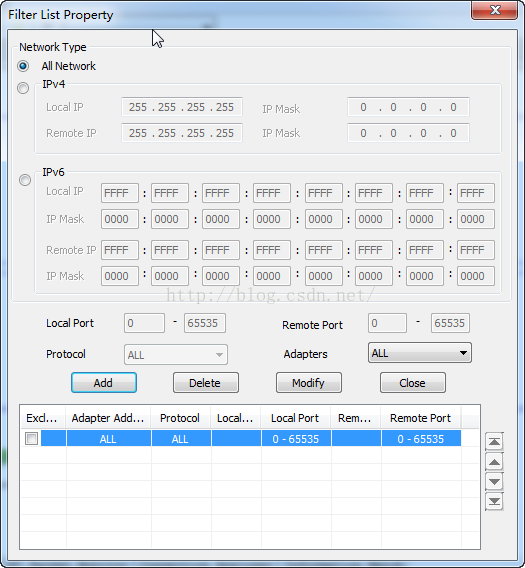Click first IPv6 Local IP Mask 0000 field
Screen dimensions: 525x568
(120, 219)
